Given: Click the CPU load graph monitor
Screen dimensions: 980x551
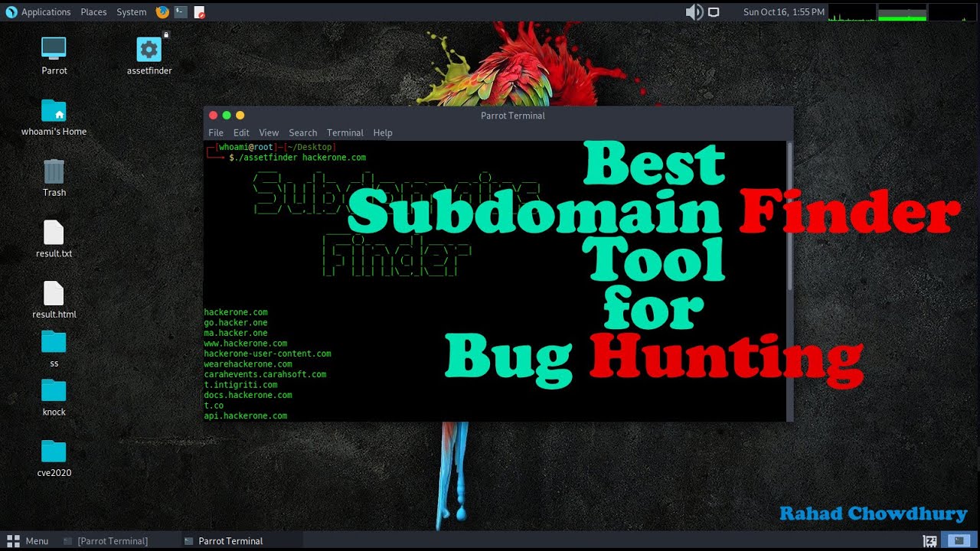Looking at the screenshot, I should [851, 11].
